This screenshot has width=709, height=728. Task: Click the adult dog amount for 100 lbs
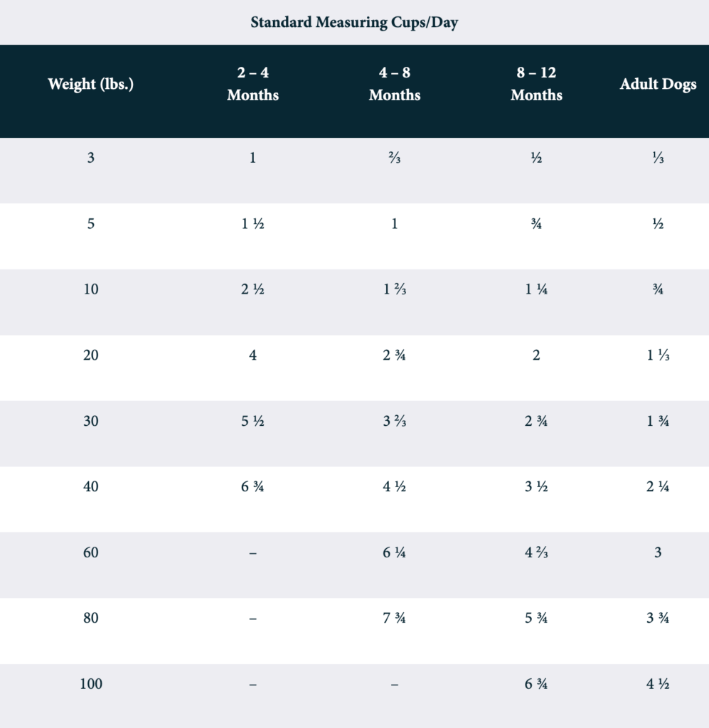[x=658, y=684]
